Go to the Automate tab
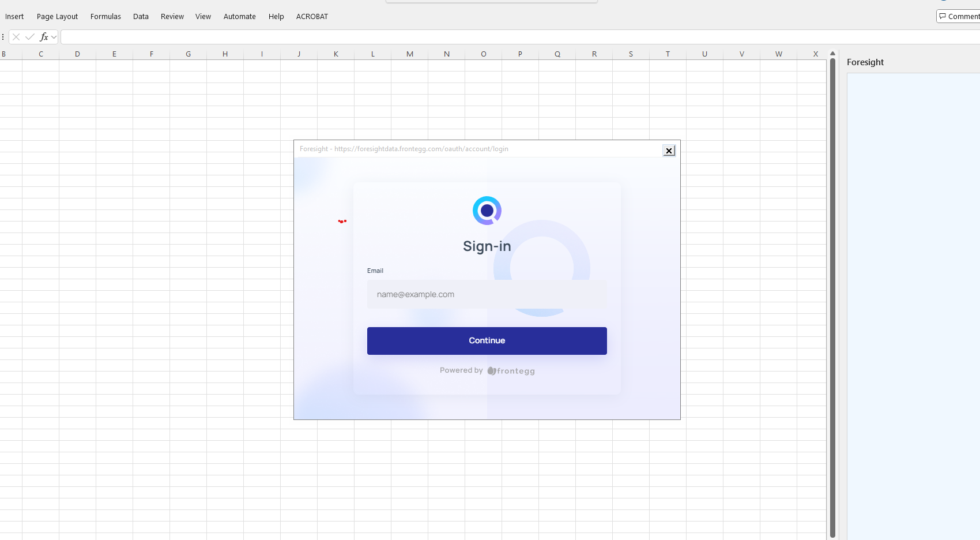980x540 pixels. 240,16
